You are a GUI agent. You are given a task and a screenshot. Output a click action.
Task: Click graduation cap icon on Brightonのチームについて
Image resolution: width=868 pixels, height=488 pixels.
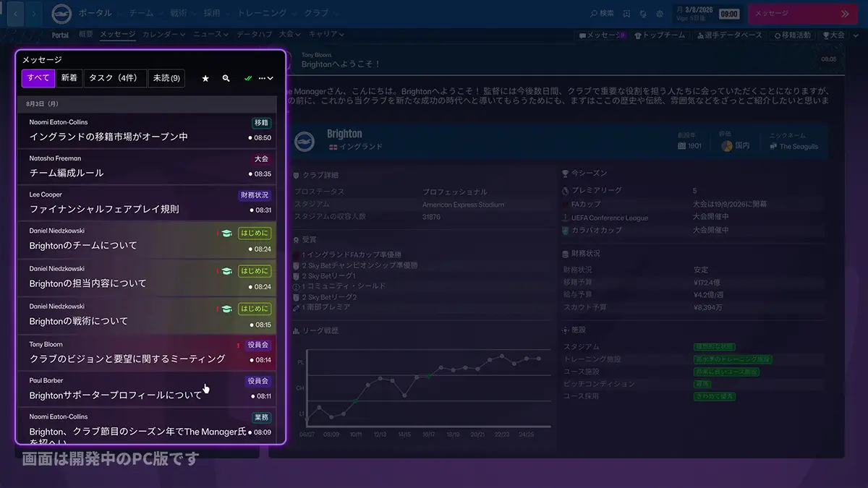226,234
